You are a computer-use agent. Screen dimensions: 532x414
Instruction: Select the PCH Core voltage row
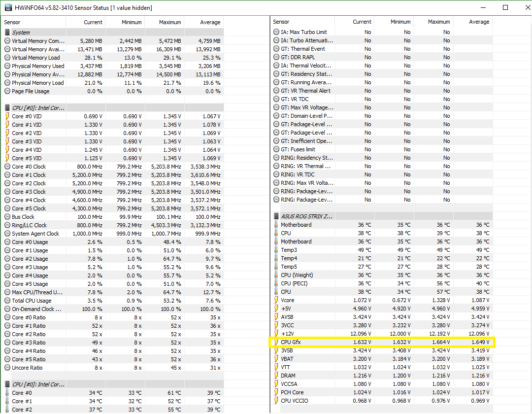pos(382,392)
